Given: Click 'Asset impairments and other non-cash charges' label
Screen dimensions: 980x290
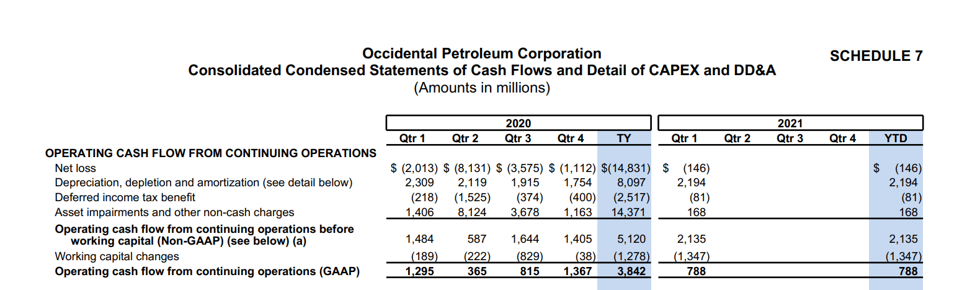Looking at the screenshot, I should pos(175,212).
